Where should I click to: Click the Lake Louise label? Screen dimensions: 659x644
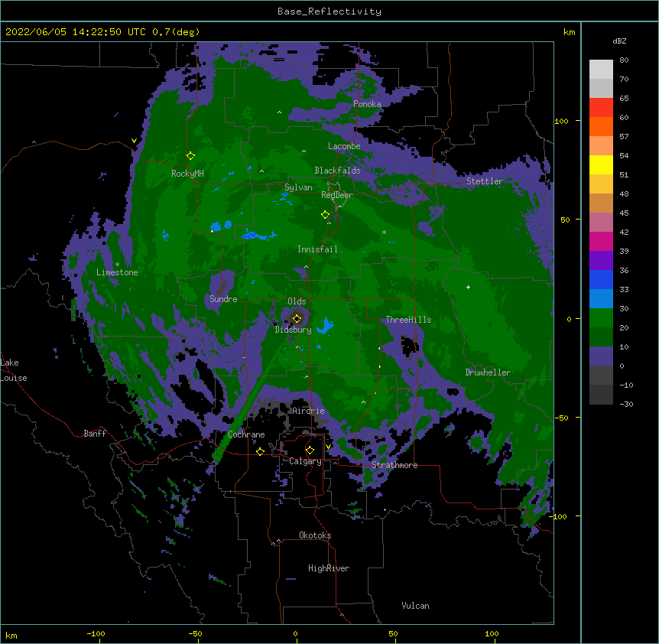pyautogui.click(x=14, y=370)
